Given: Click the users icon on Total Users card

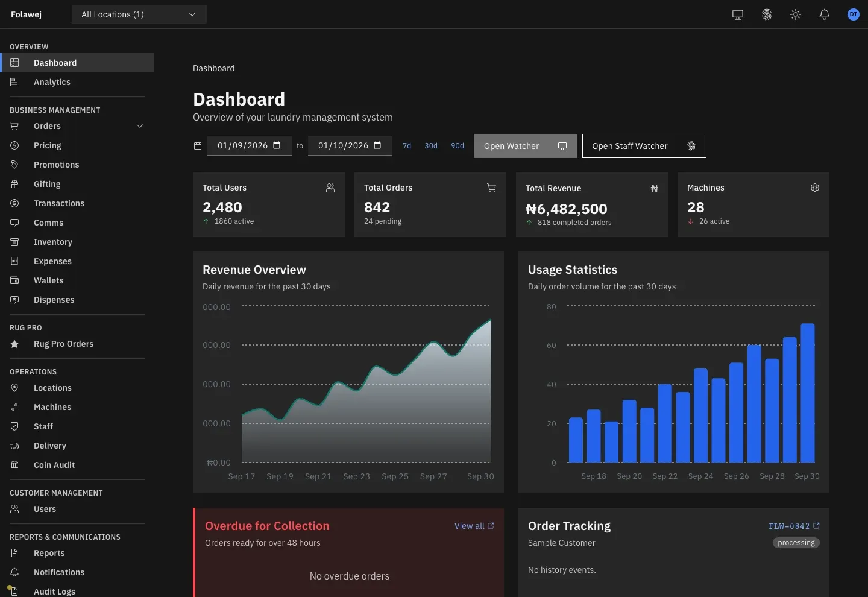Looking at the screenshot, I should 330,188.
